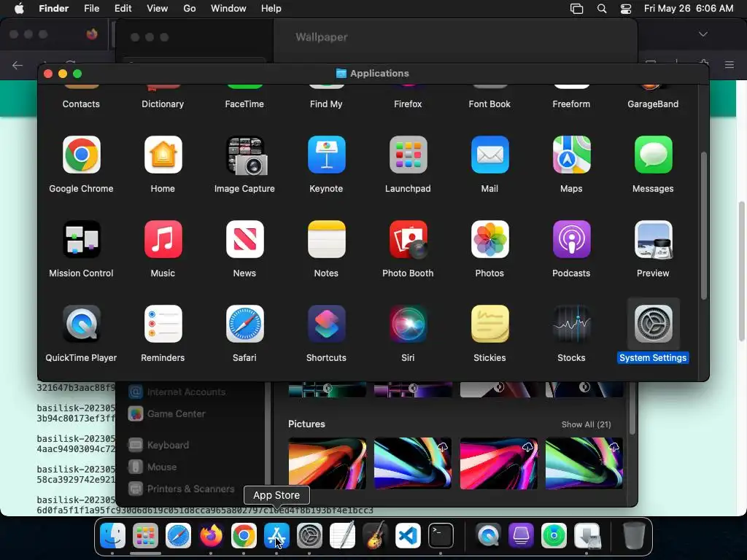Open System Settings in Applications window
This screenshot has width=747, height=560.
tap(653, 324)
